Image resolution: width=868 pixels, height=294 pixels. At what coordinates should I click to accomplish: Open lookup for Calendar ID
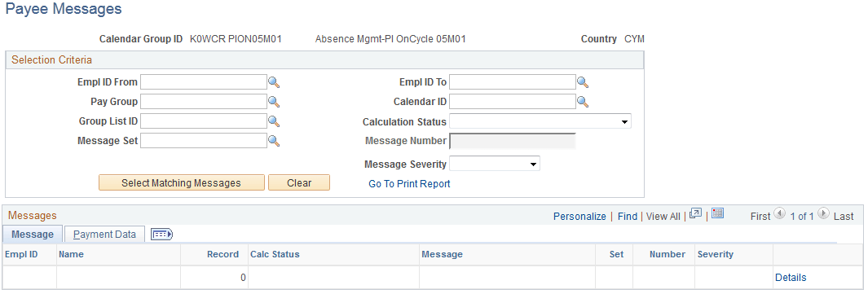tap(583, 102)
